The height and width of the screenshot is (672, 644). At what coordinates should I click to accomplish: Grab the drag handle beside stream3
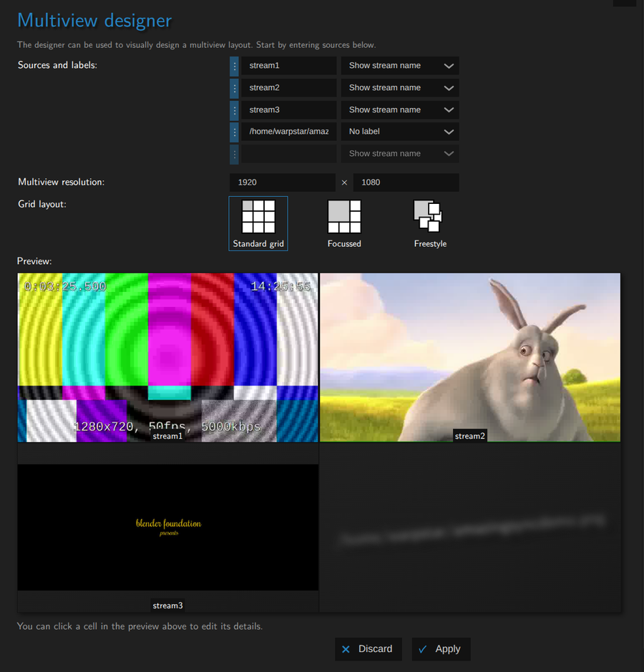[234, 109]
